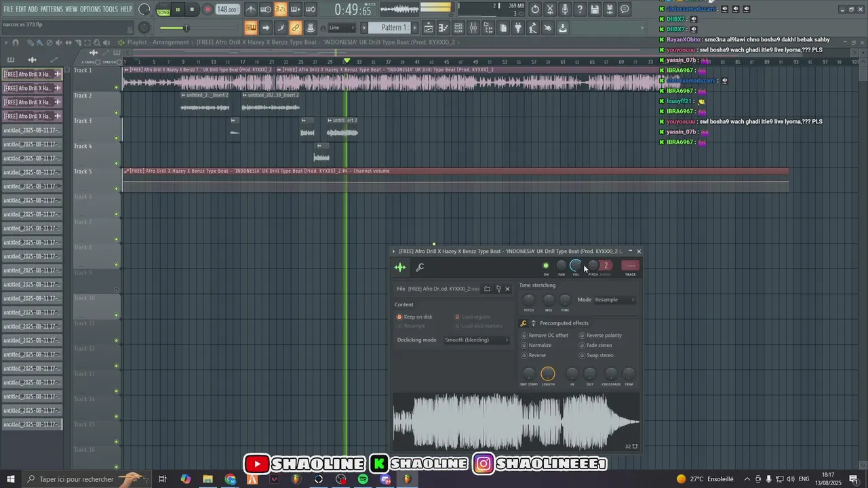The image size is (868, 488).
Task: Open channel settings window menu arrow
Action: tap(394, 251)
